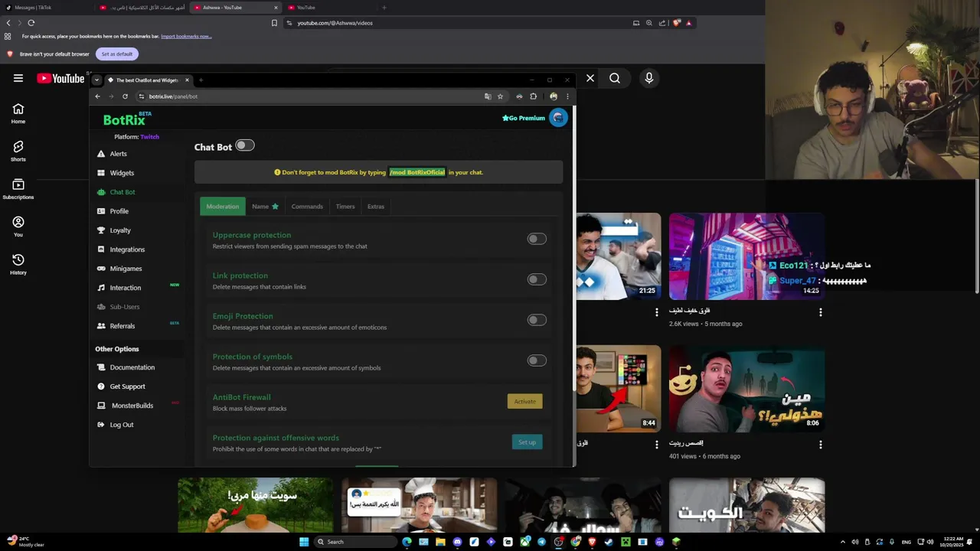Image resolution: width=980 pixels, height=551 pixels.
Task: Go to YouTube Home in sidebar
Action: [x=18, y=113]
